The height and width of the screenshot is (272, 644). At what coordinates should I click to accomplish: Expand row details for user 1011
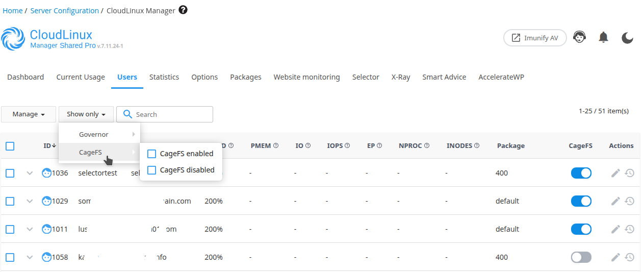pos(30,229)
